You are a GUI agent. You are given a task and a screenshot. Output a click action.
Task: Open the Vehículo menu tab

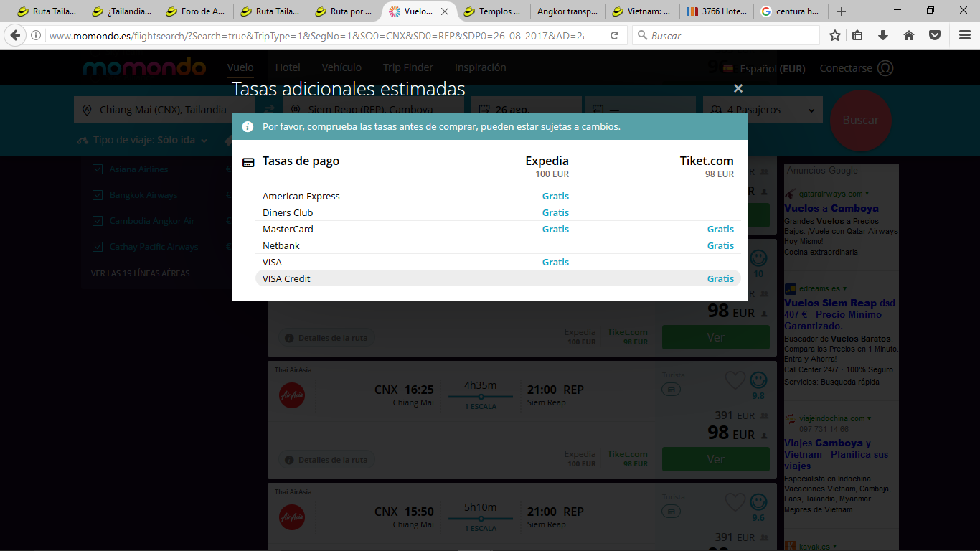point(341,67)
